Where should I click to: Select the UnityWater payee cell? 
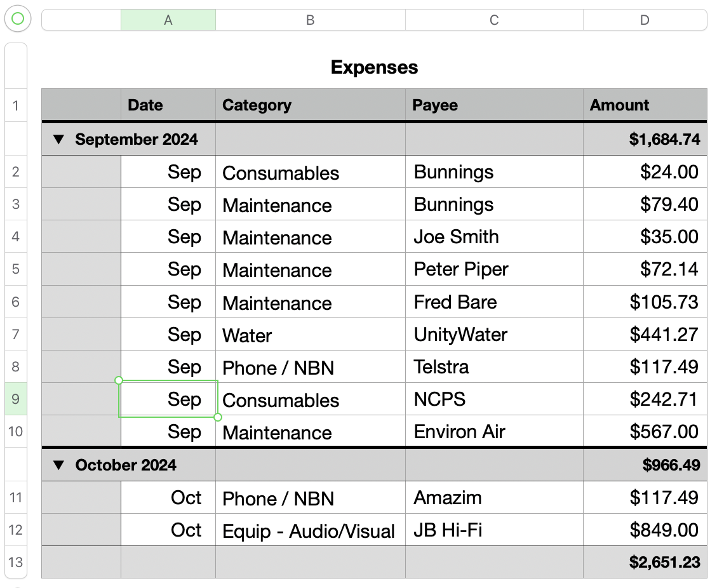pos(494,335)
